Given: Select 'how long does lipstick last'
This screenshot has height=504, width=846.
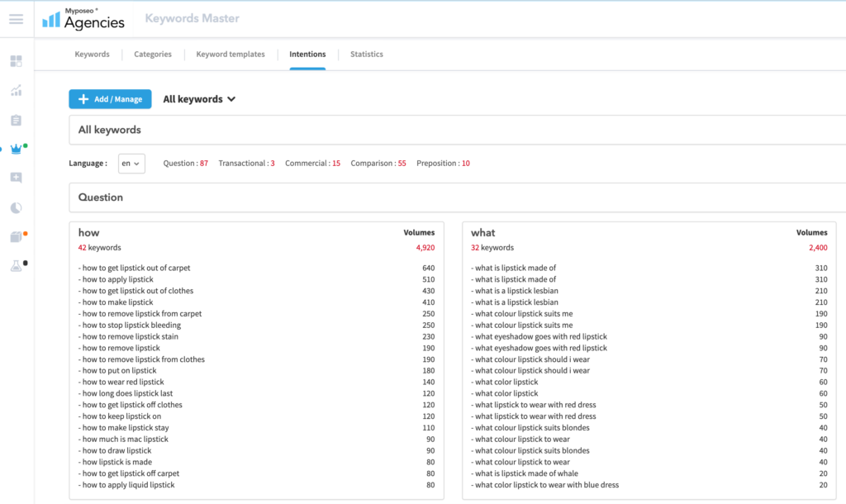Looking at the screenshot, I should pos(126,393).
